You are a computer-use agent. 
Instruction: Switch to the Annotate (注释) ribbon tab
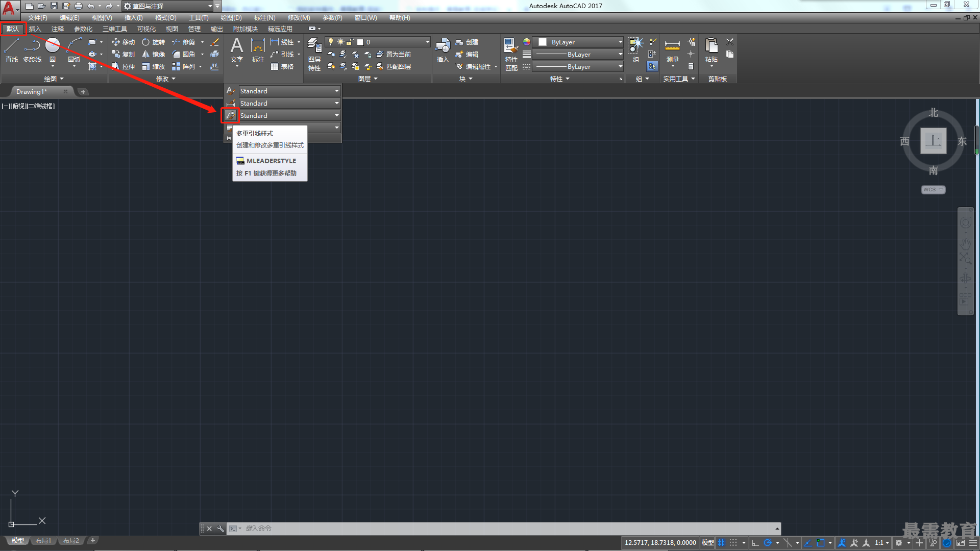58,29
